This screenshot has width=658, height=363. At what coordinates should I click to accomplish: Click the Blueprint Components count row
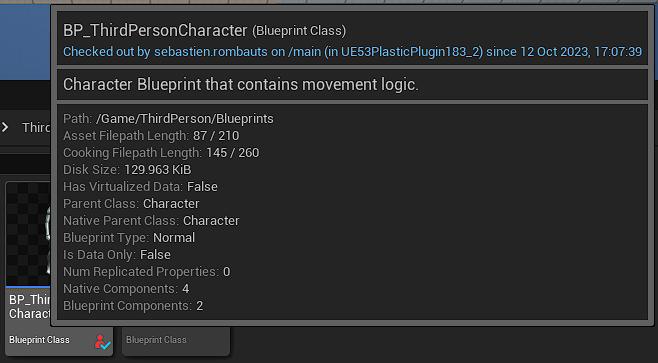[x=133, y=306]
